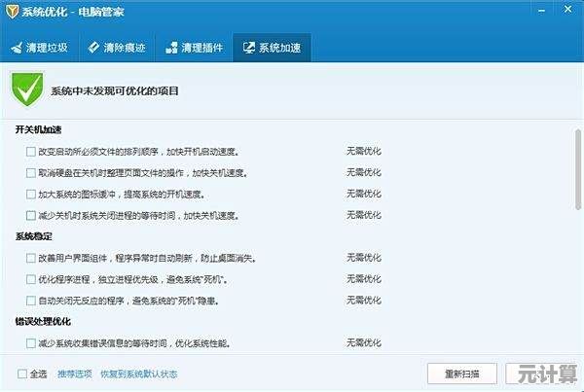The width and height of the screenshot is (584, 392).
Task: Tick 取消硬盘在关机时整理页面文件 option
Action: [30, 173]
